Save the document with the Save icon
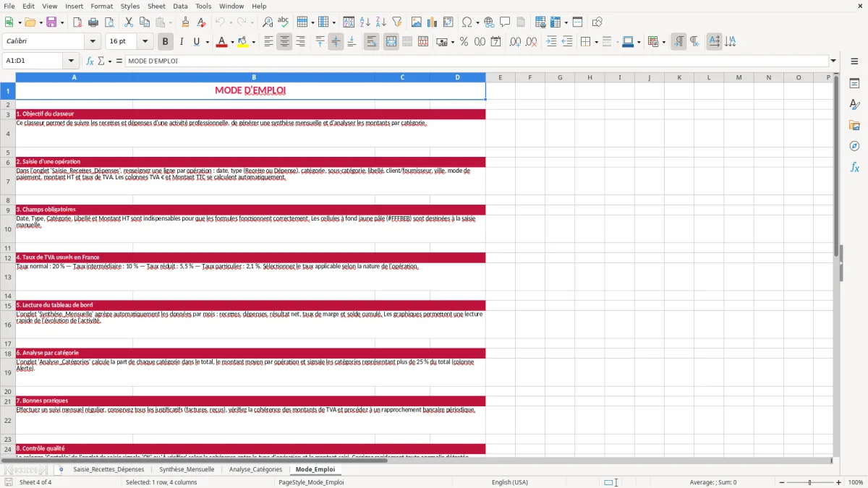 point(51,22)
